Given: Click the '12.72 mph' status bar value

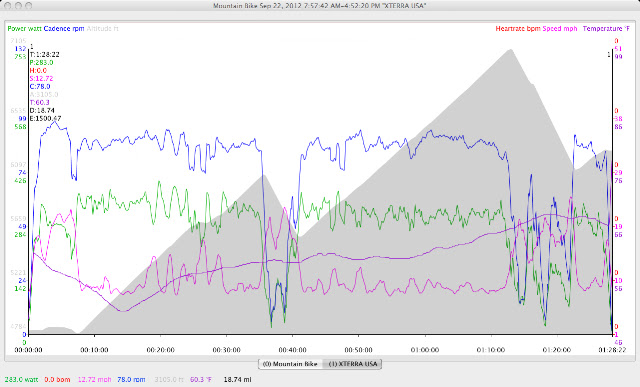Looking at the screenshot, I should click(94, 380).
